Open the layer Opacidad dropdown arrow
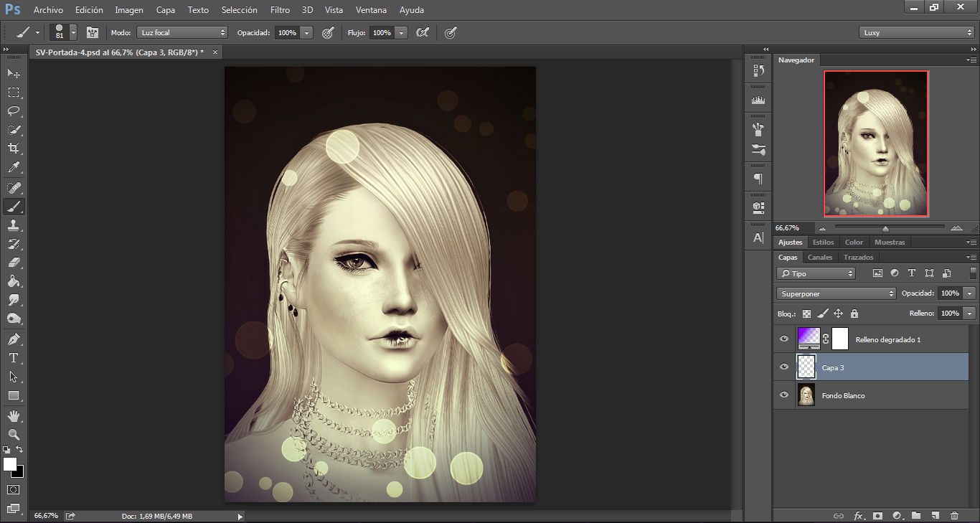The width and height of the screenshot is (980, 523). [970, 293]
